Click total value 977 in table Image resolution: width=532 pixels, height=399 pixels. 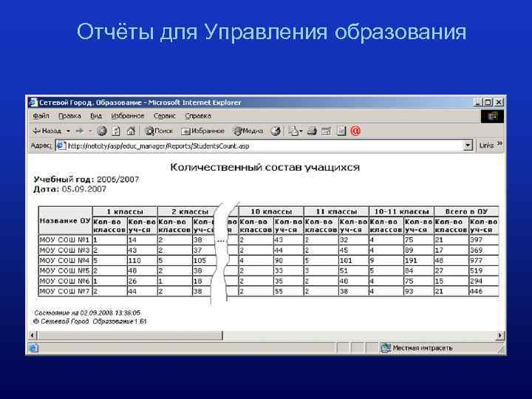pyautogui.click(x=476, y=261)
